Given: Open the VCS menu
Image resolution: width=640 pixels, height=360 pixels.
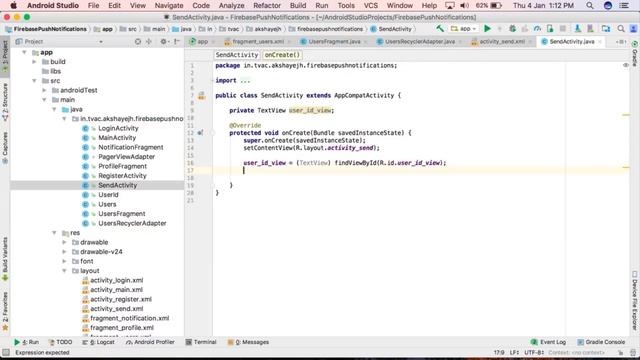Looking at the screenshot, I should point(370,5).
